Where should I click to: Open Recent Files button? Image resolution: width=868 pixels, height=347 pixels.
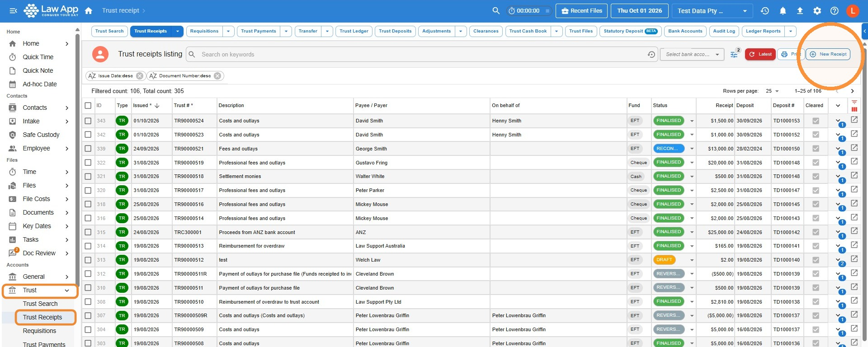pos(582,11)
